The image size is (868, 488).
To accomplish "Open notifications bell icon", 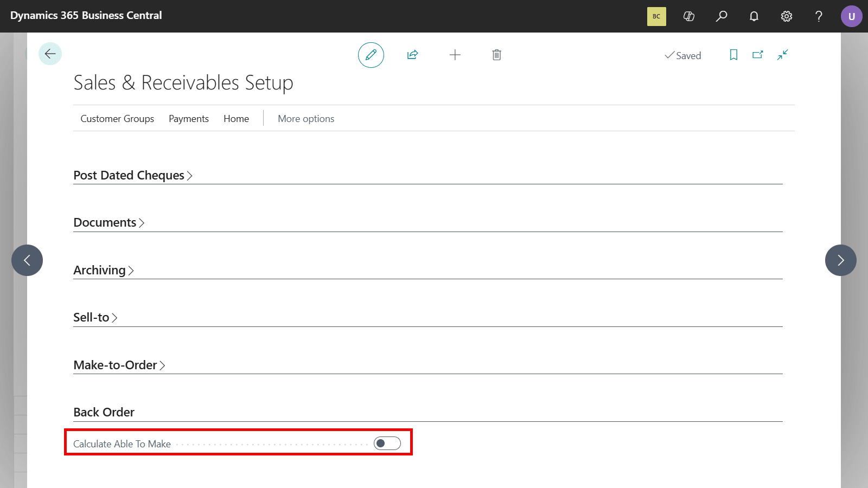I will point(754,16).
